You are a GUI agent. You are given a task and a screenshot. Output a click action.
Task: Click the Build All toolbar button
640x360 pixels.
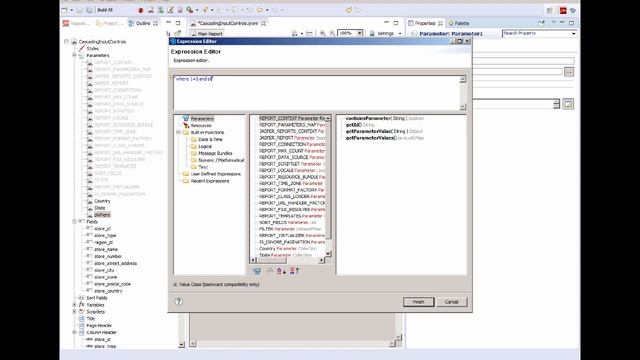(104, 10)
